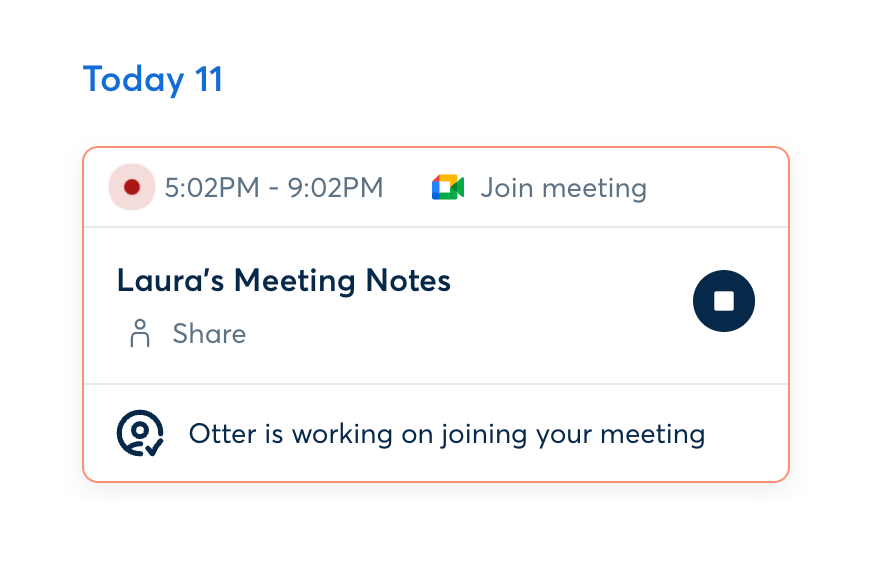Click the 9:02PM end time
The image size is (872, 565).
point(336,187)
